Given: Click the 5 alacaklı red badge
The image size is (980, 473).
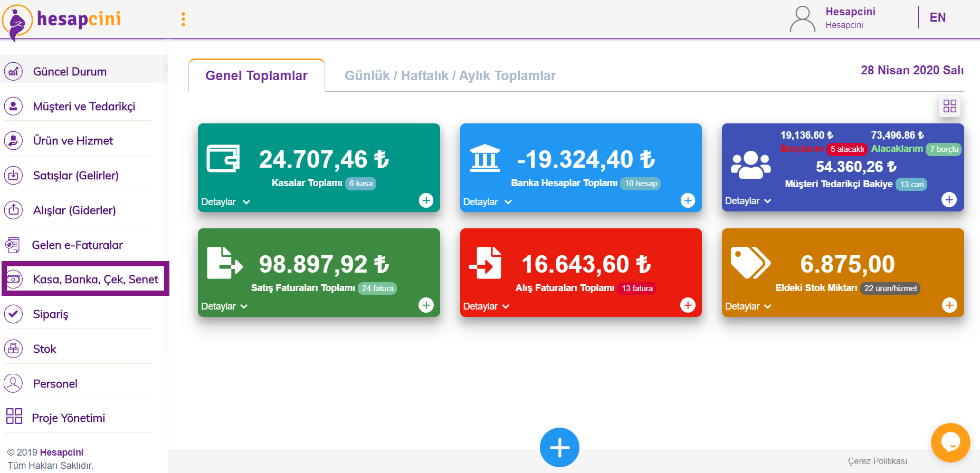Looking at the screenshot, I should click(846, 149).
